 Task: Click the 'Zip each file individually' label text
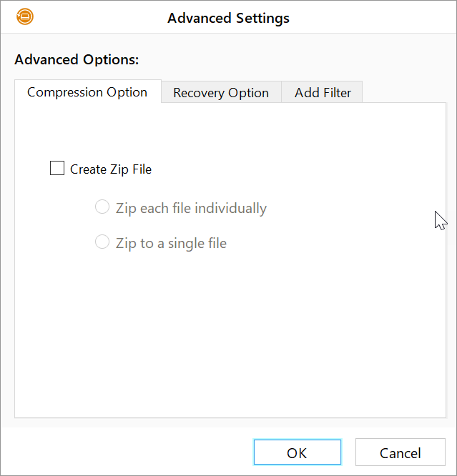point(191,208)
